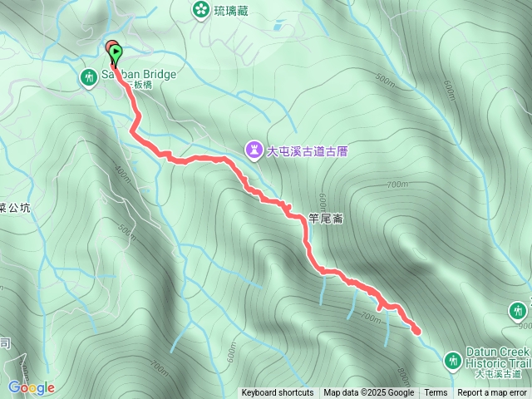532x399 pixels.
Task: Select the Datun Creek Historic Trail pin
Action: point(452,361)
